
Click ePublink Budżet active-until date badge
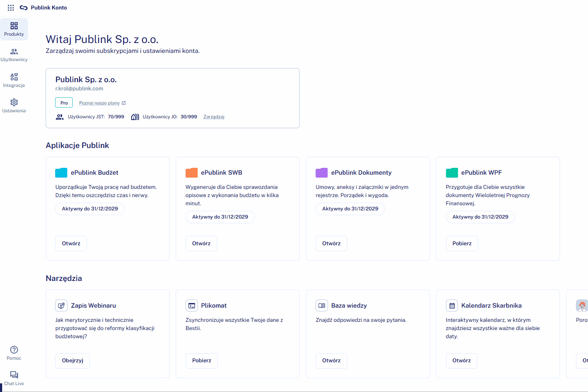pos(90,209)
